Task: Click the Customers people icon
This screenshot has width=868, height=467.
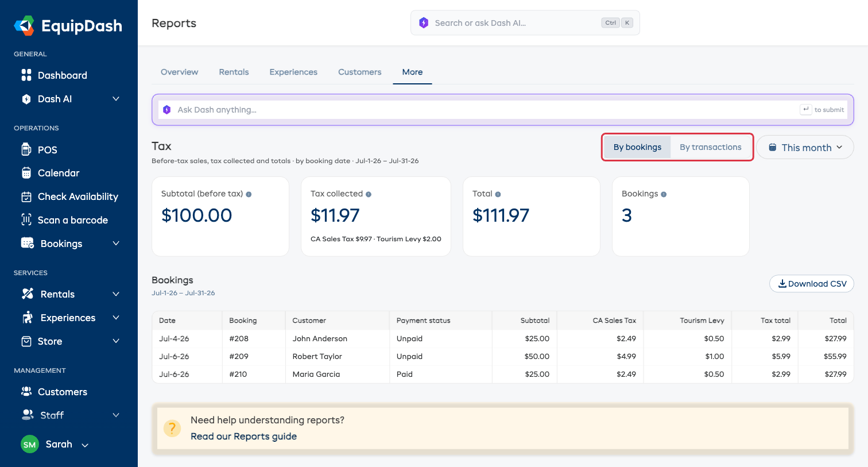Action: [26, 391]
